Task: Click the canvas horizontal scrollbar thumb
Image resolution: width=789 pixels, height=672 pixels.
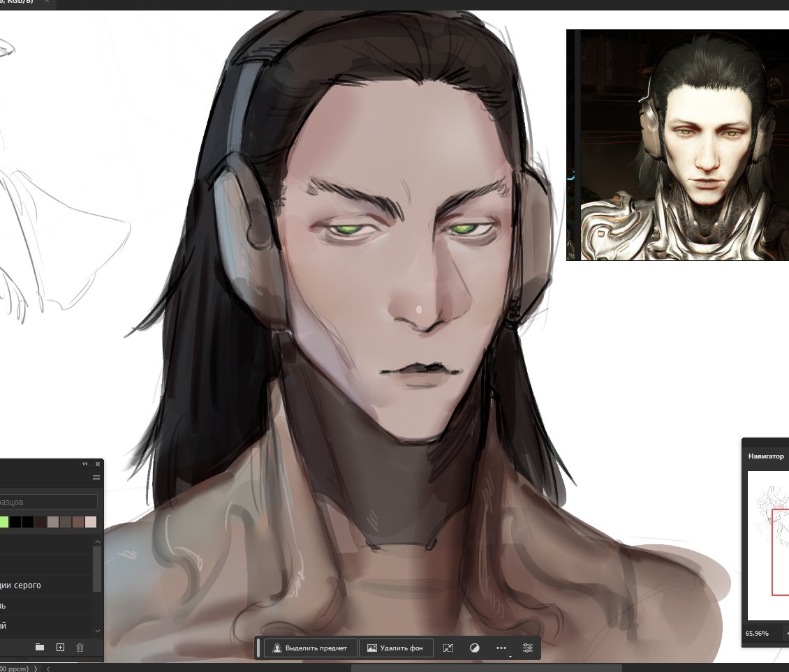Action: coord(486,669)
